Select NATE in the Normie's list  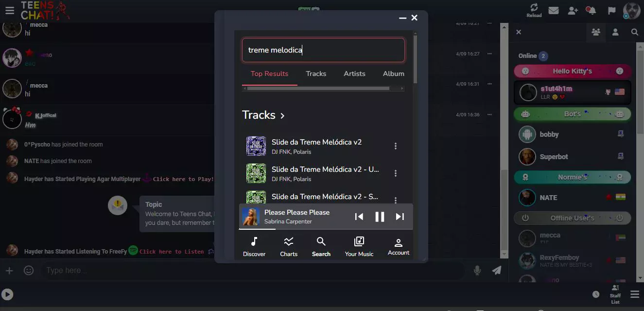tap(572, 198)
